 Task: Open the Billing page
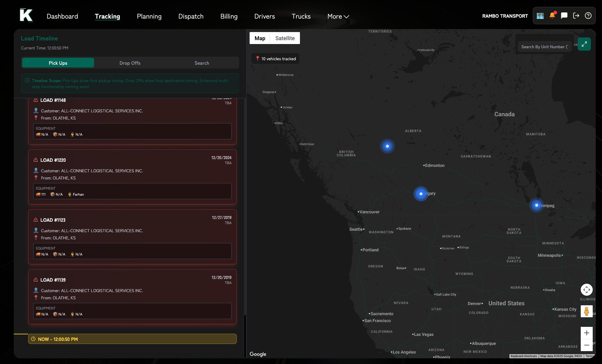tap(229, 16)
